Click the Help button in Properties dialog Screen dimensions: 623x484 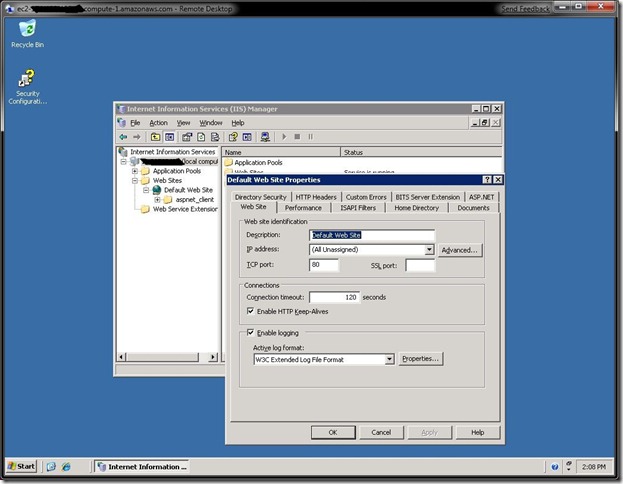click(478, 432)
